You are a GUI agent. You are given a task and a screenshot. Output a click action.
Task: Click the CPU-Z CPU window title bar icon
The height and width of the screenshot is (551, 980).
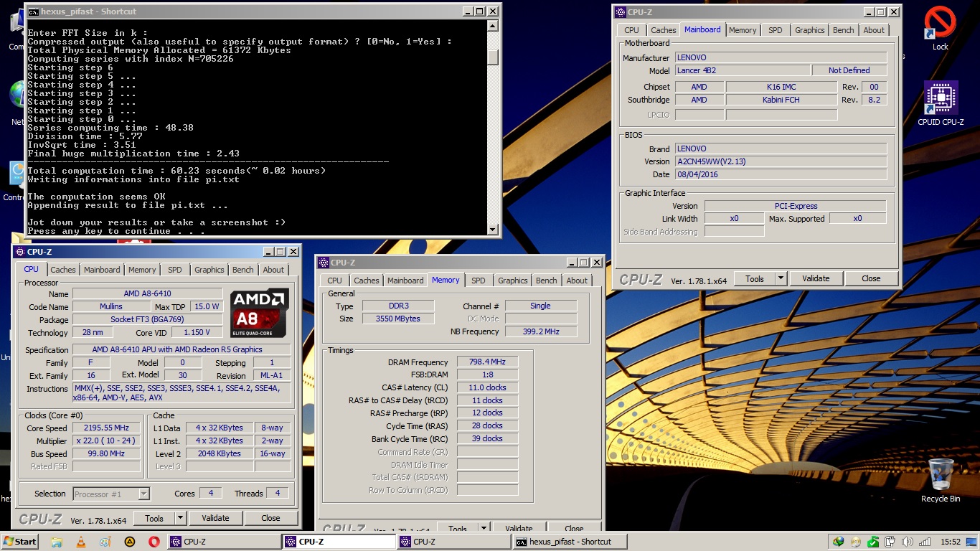click(20, 252)
